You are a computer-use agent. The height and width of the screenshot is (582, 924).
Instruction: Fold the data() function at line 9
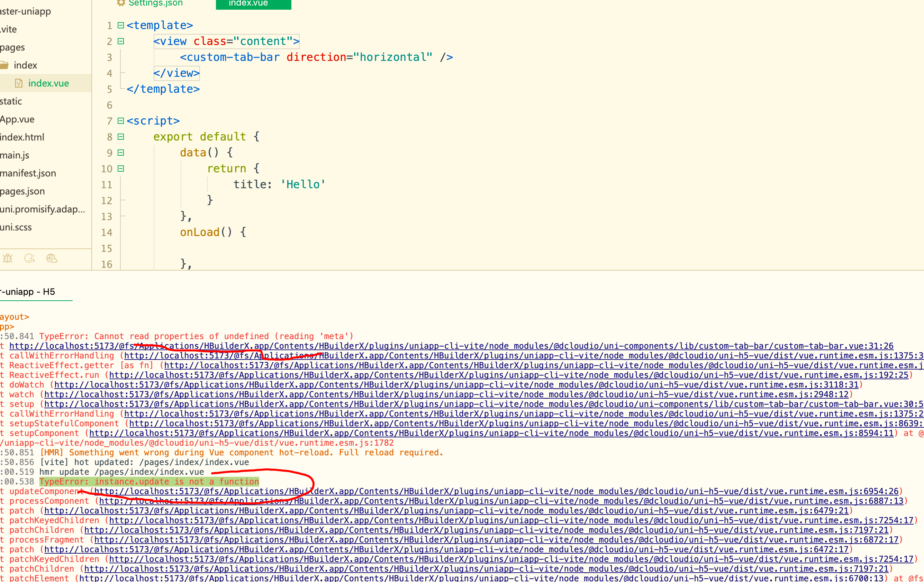[121, 153]
